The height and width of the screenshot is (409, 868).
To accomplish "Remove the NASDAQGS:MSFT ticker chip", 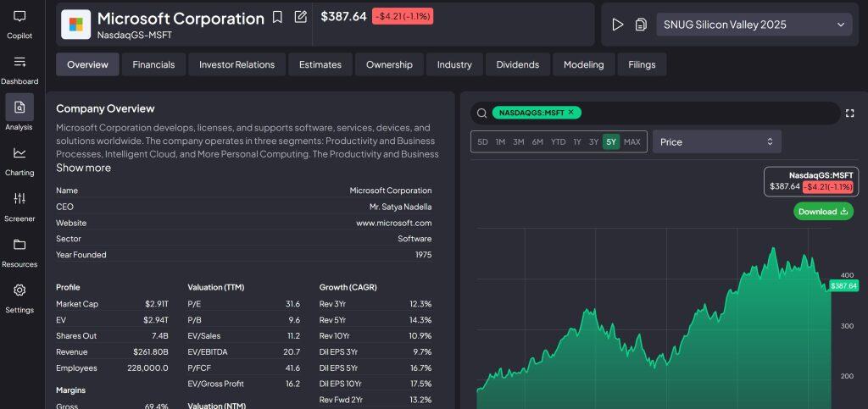I will tap(570, 112).
